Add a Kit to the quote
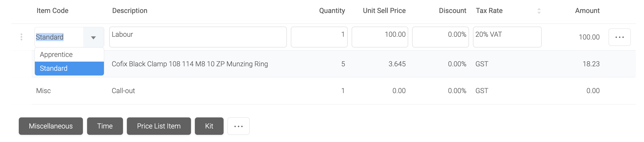The image size is (644, 142). pos(209,126)
